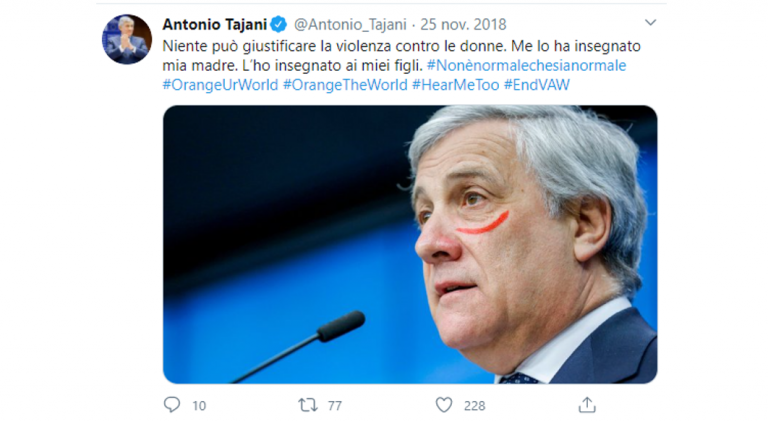This screenshot has height=422, width=768.
Task: Open the share upload icon
Action: click(587, 404)
